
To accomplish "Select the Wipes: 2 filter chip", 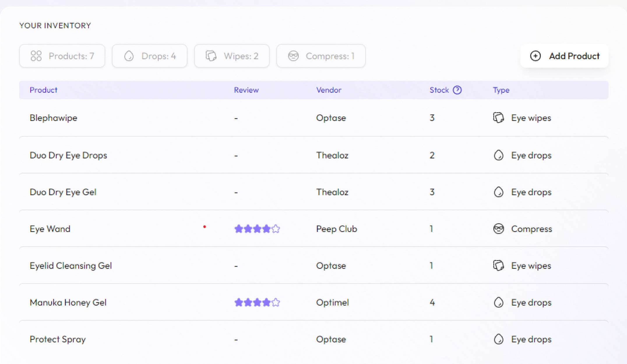I will coord(232,56).
